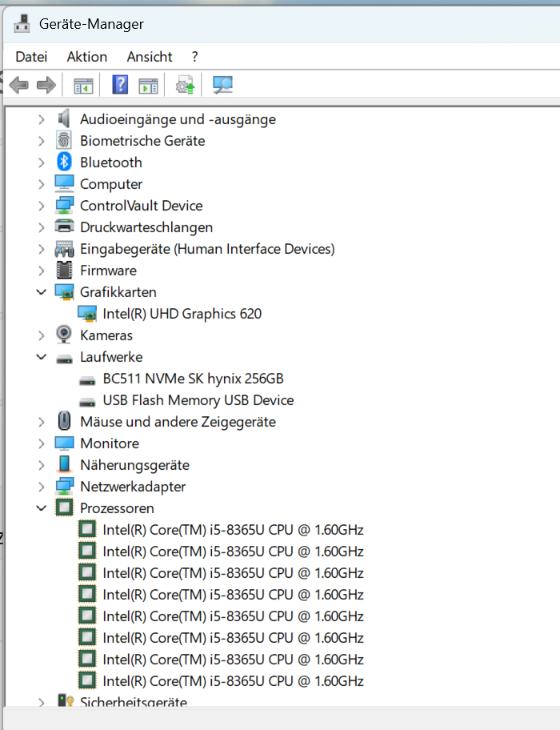
Task: Open the Aktion menu
Action: 87,57
